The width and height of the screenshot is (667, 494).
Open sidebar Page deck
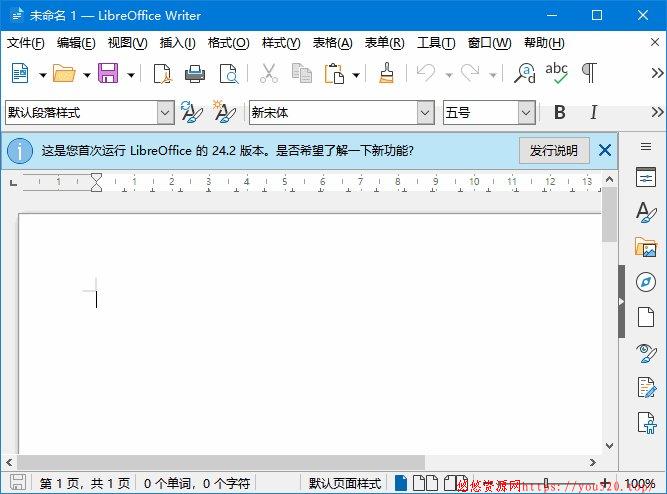pyautogui.click(x=646, y=317)
